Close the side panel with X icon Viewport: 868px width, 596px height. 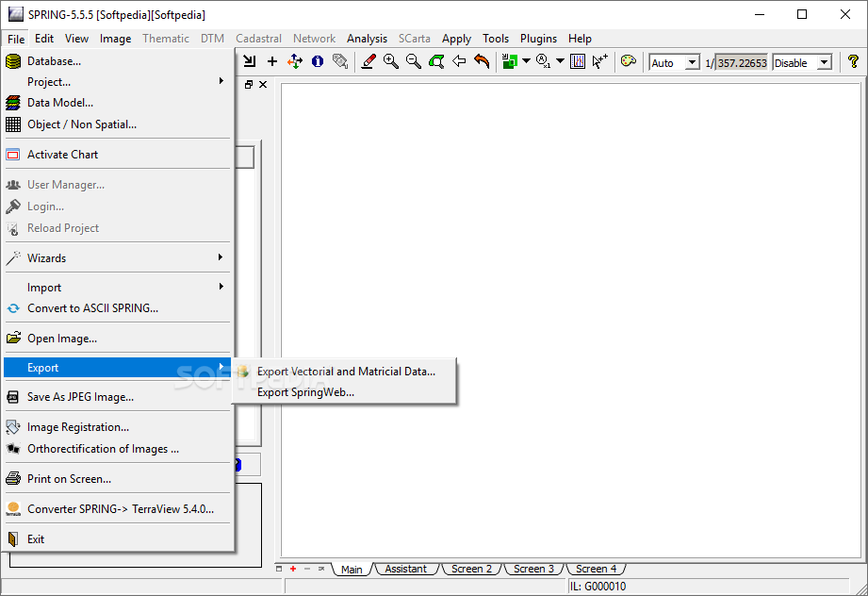[x=263, y=84]
